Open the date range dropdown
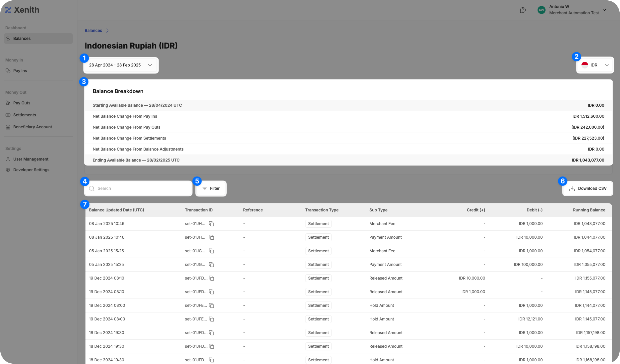Viewport: 620px width, 364px height. click(x=121, y=65)
